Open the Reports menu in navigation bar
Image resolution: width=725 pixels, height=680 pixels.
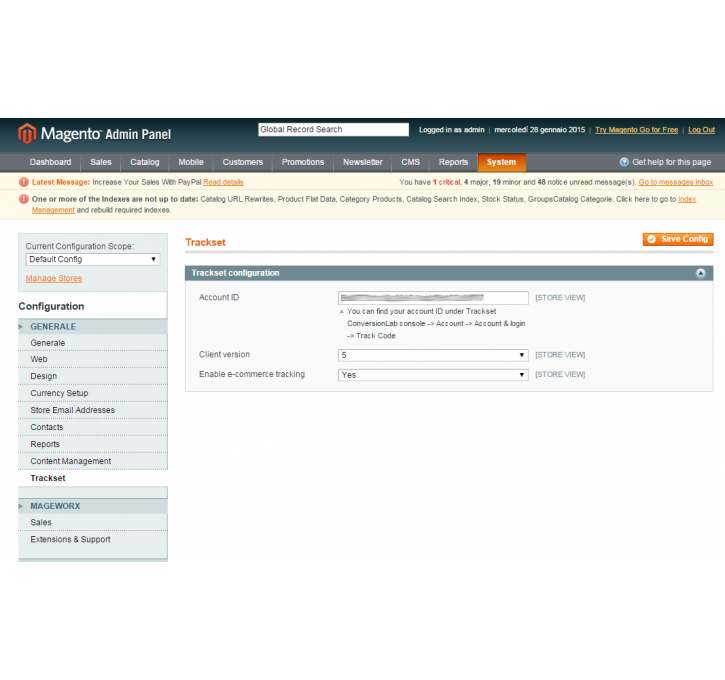[x=453, y=162]
